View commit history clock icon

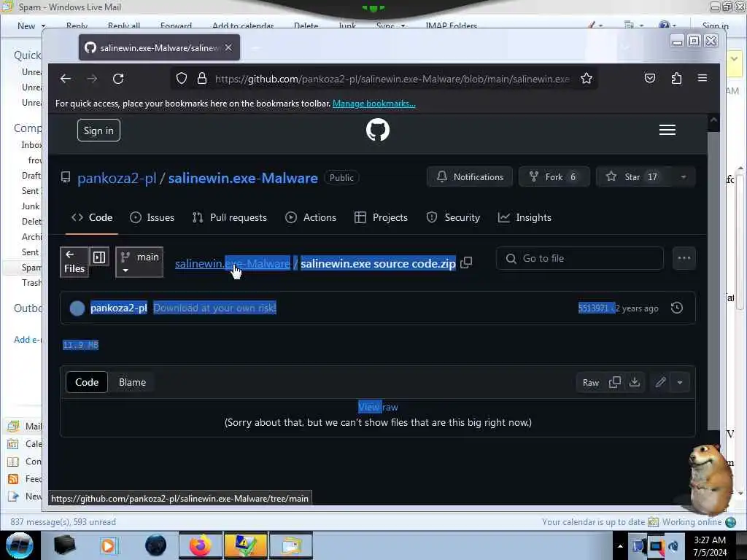point(676,308)
